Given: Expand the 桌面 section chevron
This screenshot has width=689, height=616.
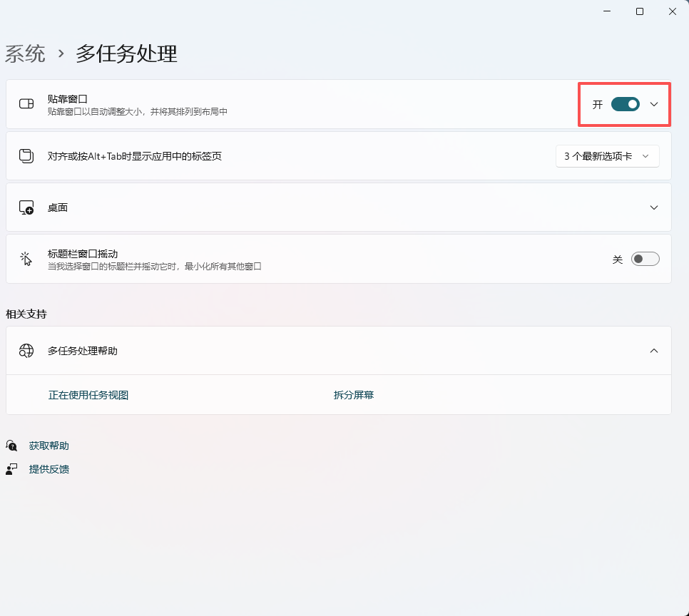Looking at the screenshot, I should [654, 207].
